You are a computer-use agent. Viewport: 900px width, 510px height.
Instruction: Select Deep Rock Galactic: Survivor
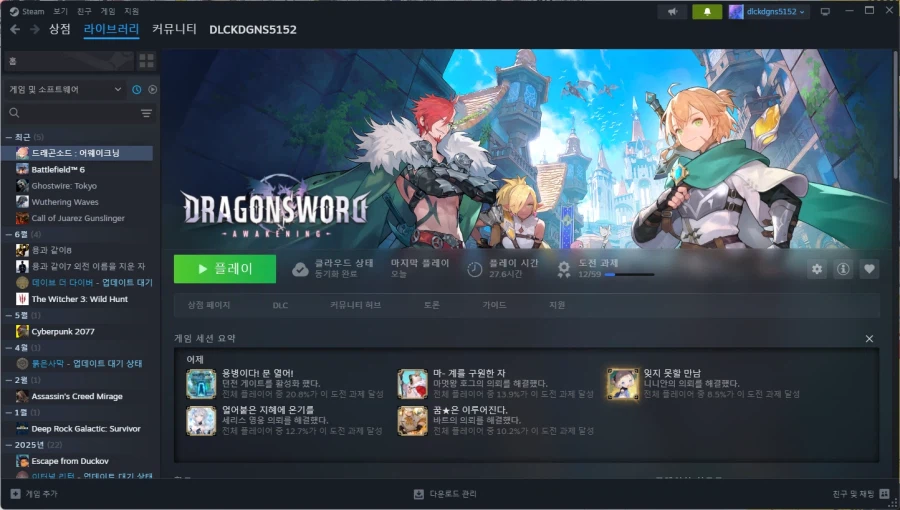pyautogui.click(x=78, y=429)
